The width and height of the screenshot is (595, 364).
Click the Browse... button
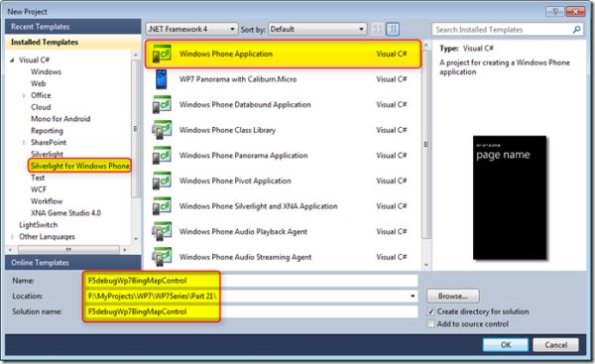[453, 296]
